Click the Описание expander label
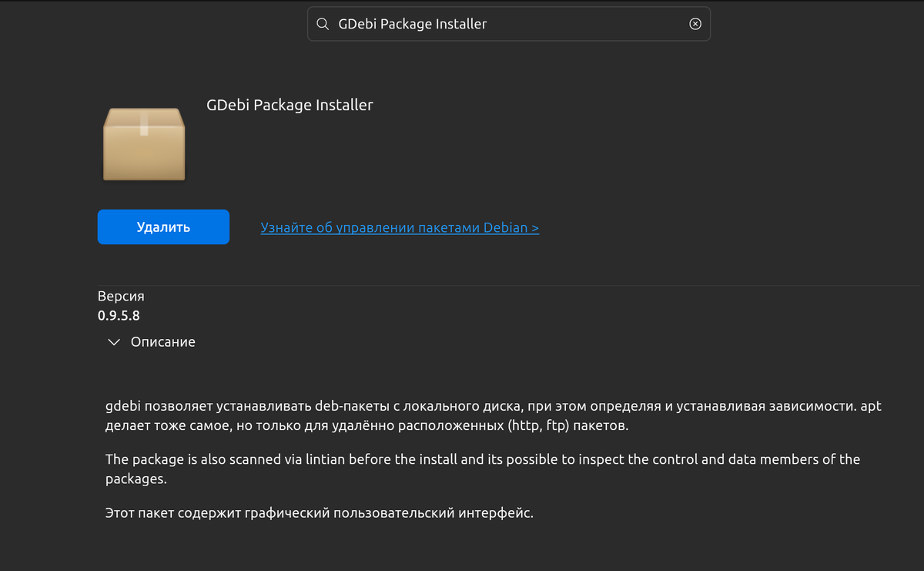 tap(162, 342)
